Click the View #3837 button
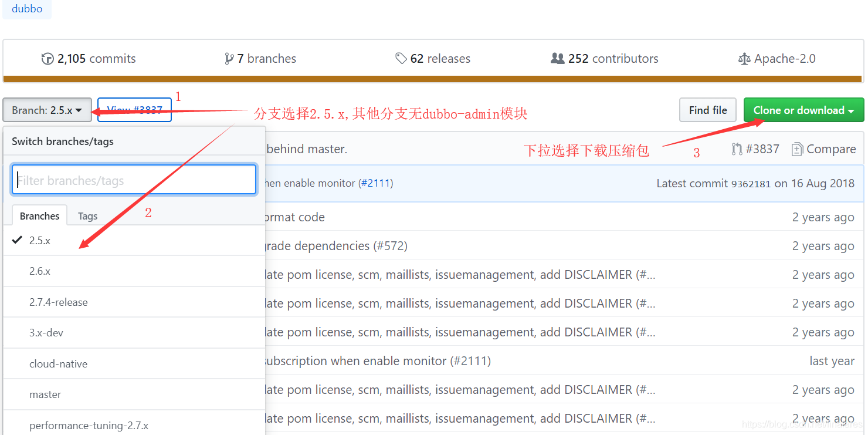The width and height of the screenshot is (868, 435). [x=134, y=110]
